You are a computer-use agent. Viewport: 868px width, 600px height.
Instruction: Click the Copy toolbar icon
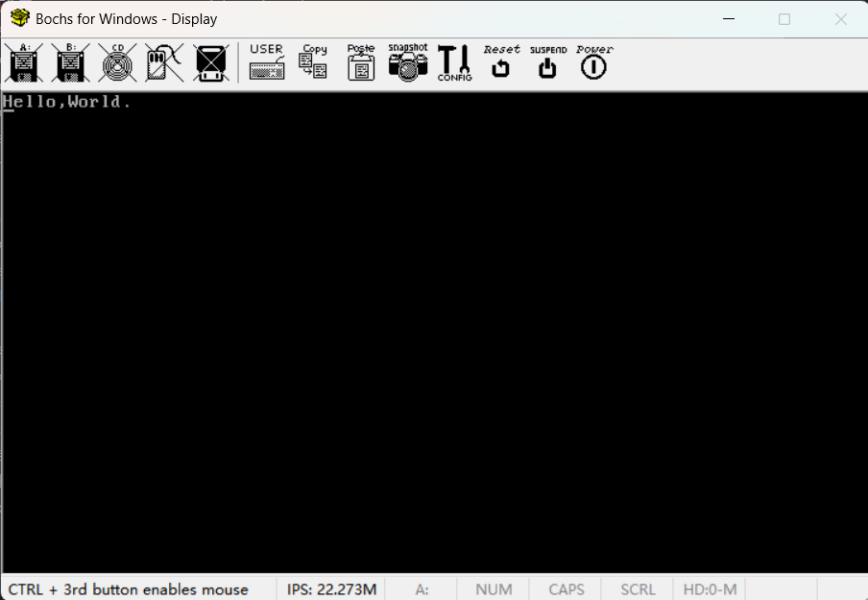[314, 62]
